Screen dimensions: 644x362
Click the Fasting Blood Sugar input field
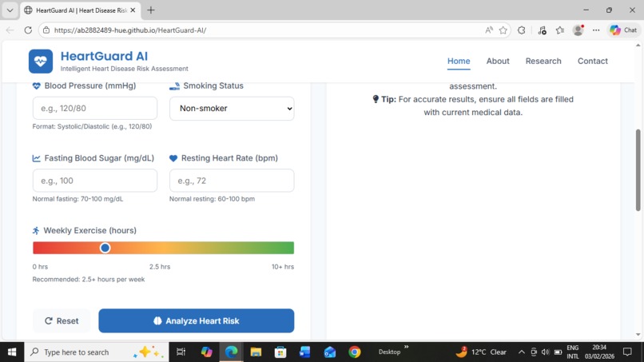pos(95,181)
